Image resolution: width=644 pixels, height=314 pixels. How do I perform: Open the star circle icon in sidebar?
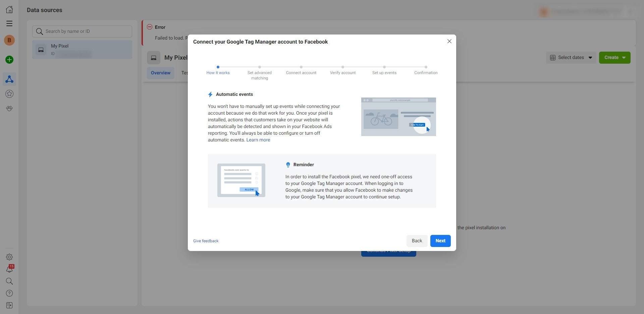coord(9,94)
